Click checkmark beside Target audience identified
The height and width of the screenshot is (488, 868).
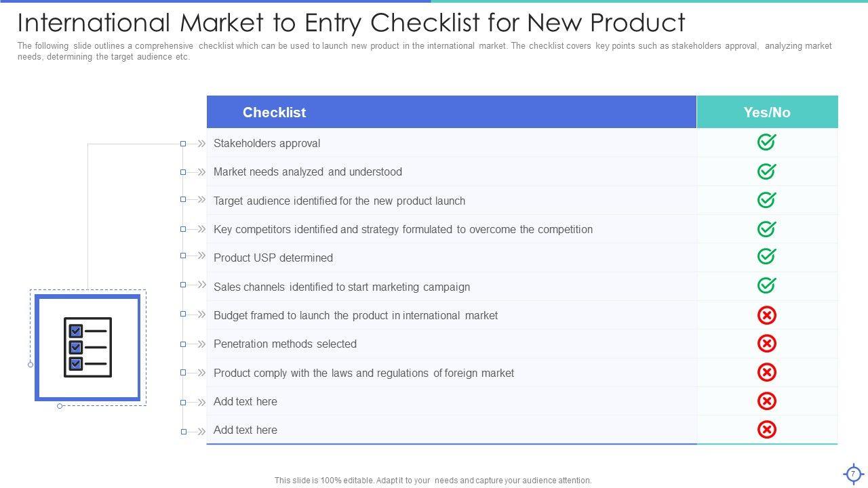point(766,200)
